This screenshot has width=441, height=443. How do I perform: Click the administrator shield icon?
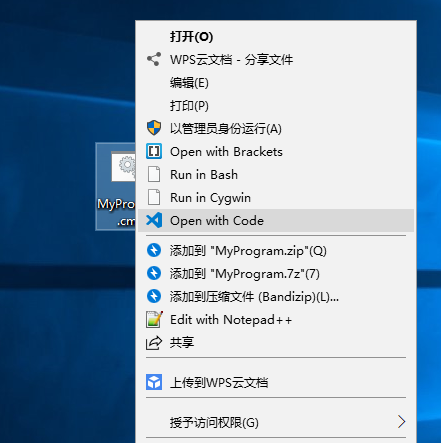click(x=154, y=128)
